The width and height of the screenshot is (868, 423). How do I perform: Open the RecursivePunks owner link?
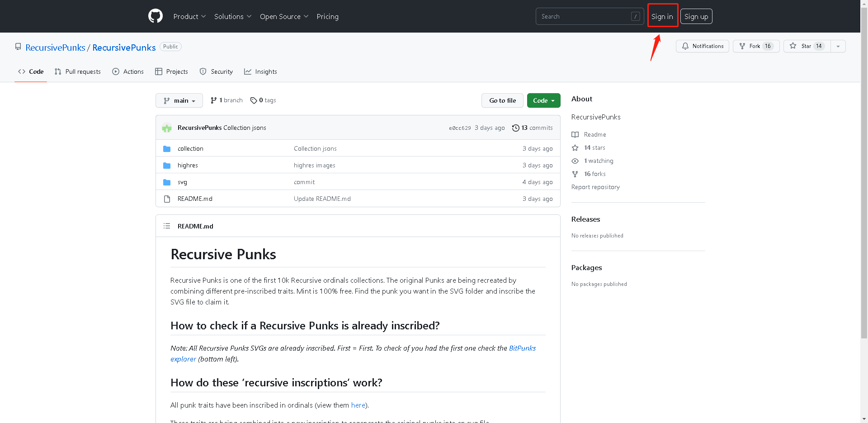pos(55,48)
